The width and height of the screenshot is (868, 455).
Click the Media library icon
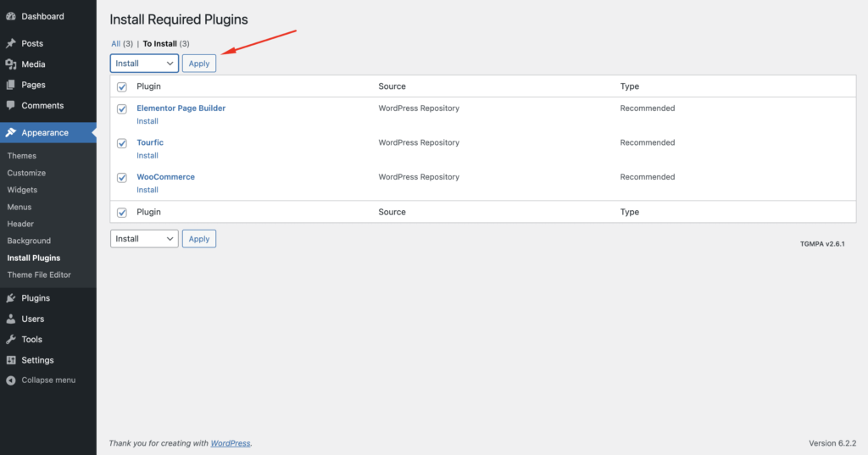[10, 64]
